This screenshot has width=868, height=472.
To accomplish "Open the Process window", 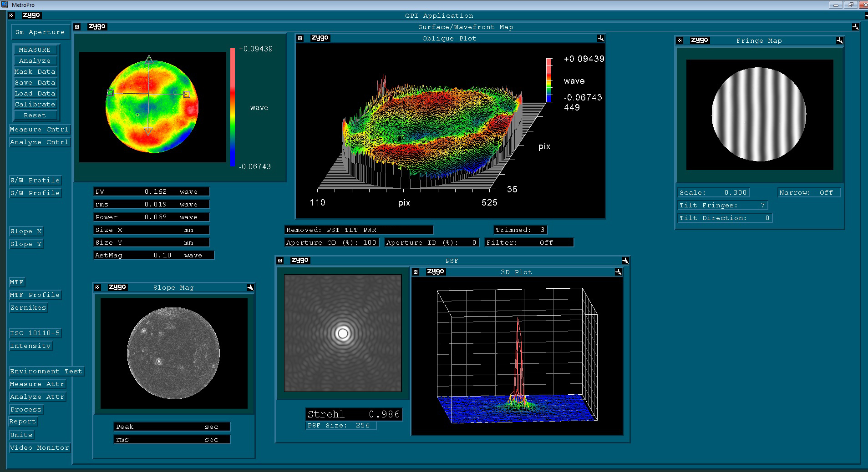I will 26,409.
